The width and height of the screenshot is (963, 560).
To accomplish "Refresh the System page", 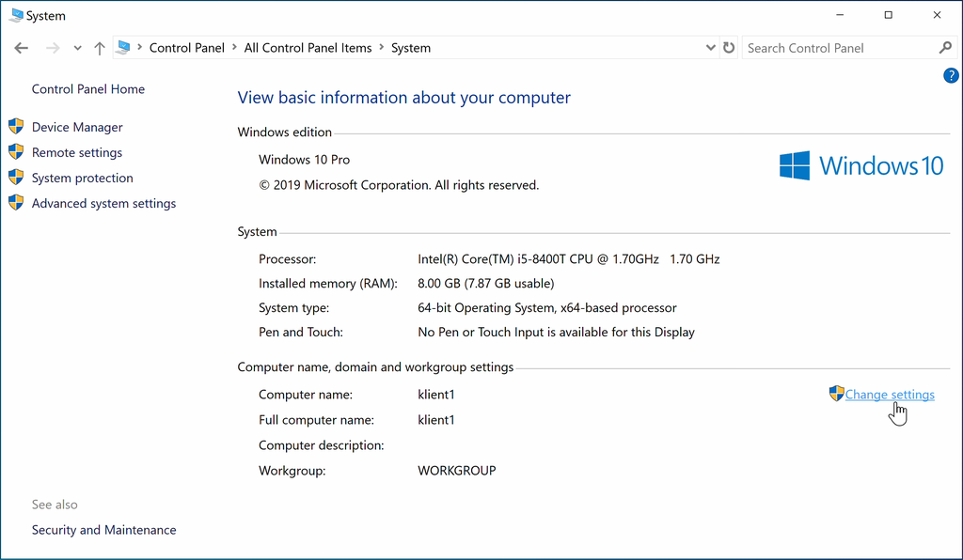I will [x=729, y=47].
